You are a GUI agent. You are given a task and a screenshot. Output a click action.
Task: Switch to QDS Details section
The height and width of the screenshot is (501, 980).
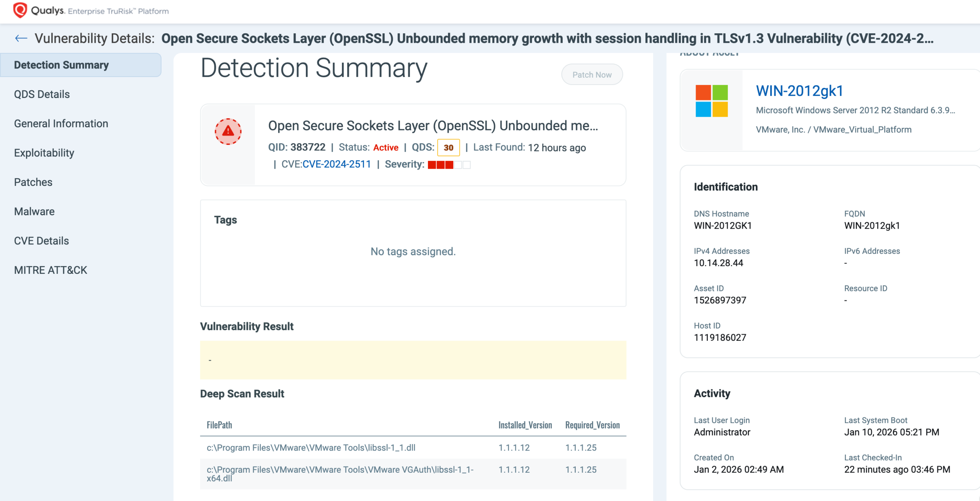(42, 94)
